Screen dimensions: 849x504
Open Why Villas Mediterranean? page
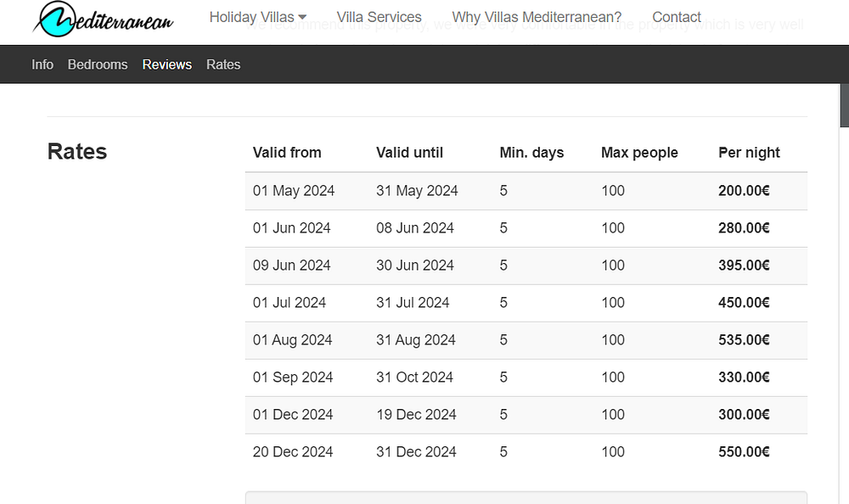click(537, 17)
